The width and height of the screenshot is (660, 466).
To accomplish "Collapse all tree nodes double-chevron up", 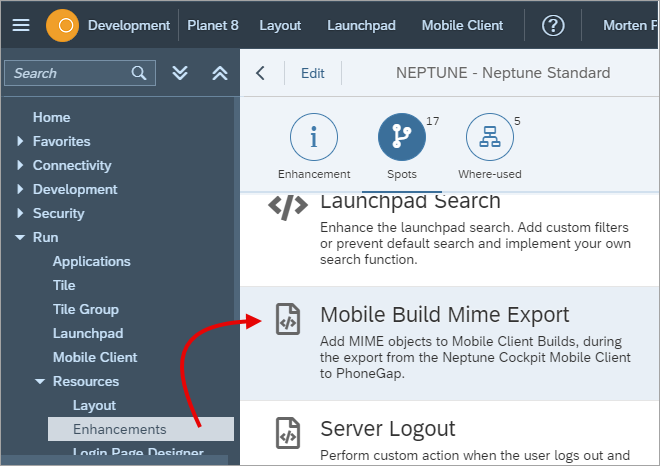I will pos(220,73).
